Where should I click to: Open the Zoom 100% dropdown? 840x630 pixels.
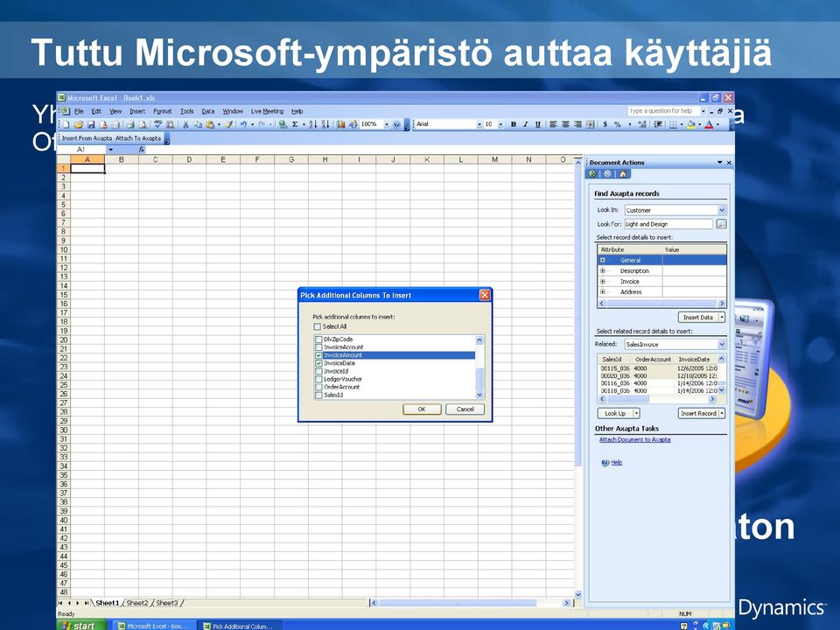pyautogui.click(x=387, y=124)
